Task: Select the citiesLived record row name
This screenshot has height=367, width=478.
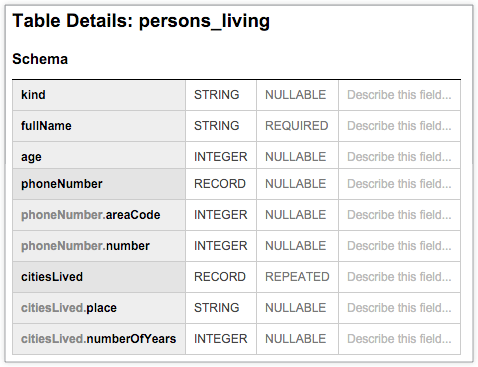Action: tap(99, 277)
